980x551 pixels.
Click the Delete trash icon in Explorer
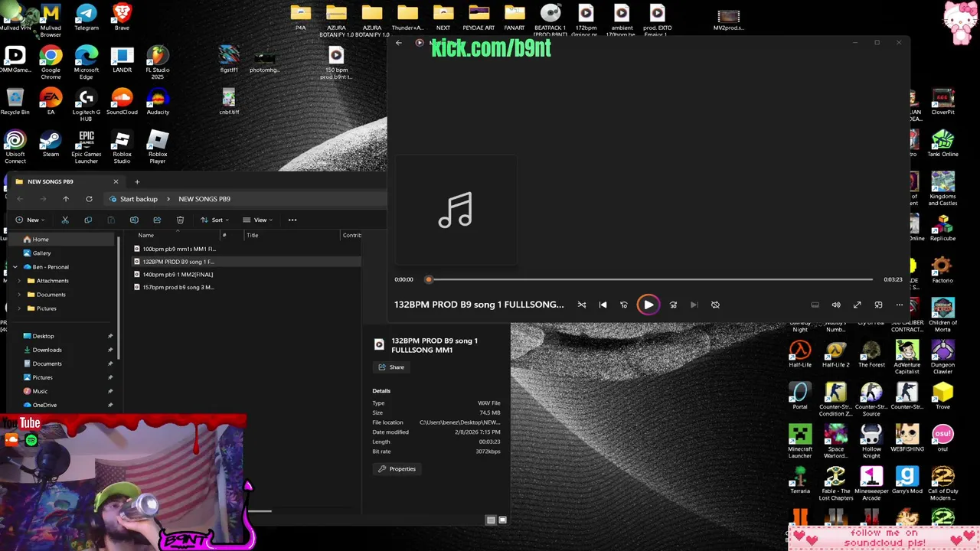[x=180, y=220]
